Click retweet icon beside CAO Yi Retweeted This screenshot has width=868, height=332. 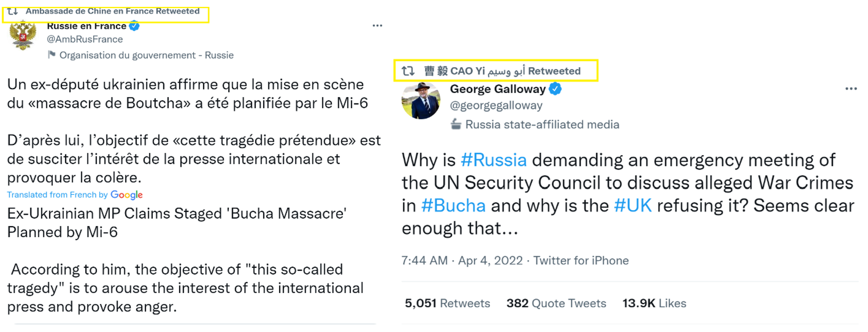(408, 71)
